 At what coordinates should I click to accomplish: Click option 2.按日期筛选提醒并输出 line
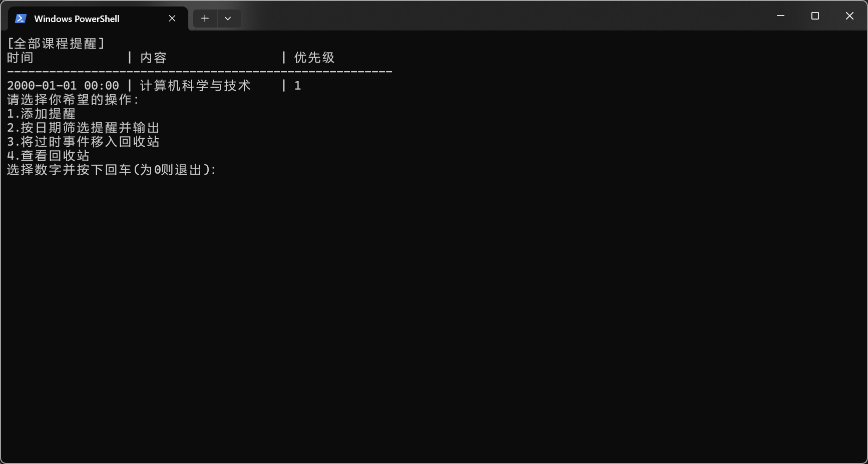83,128
